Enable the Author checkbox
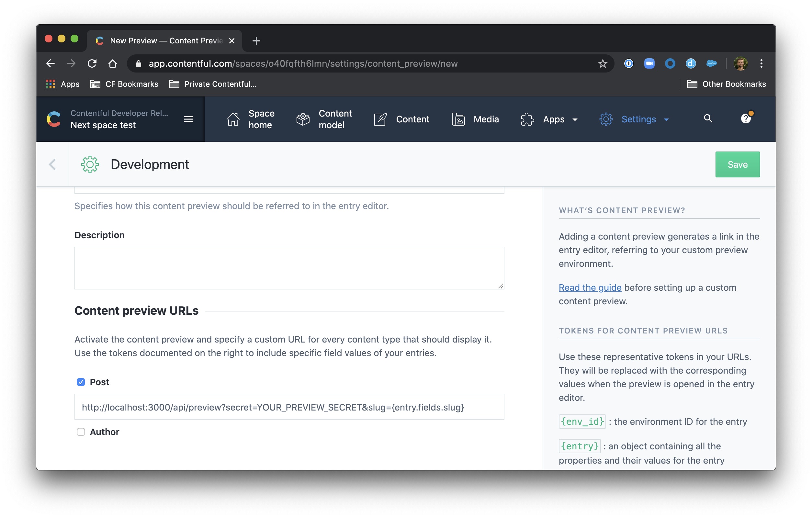This screenshot has height=518, width=812. (x=81, y=432)
